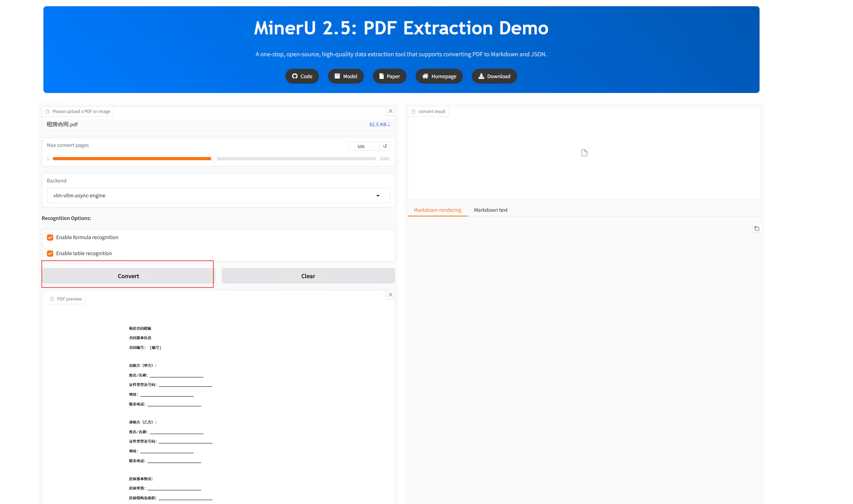853x504 pixels.
Task: Click the Max convert pages slider handle
Action: 214,159
